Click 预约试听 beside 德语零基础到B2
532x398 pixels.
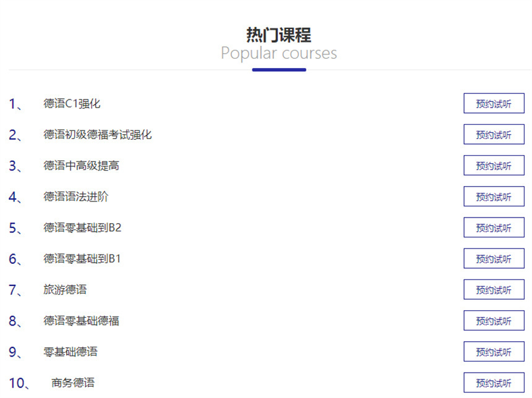(494, 227)
